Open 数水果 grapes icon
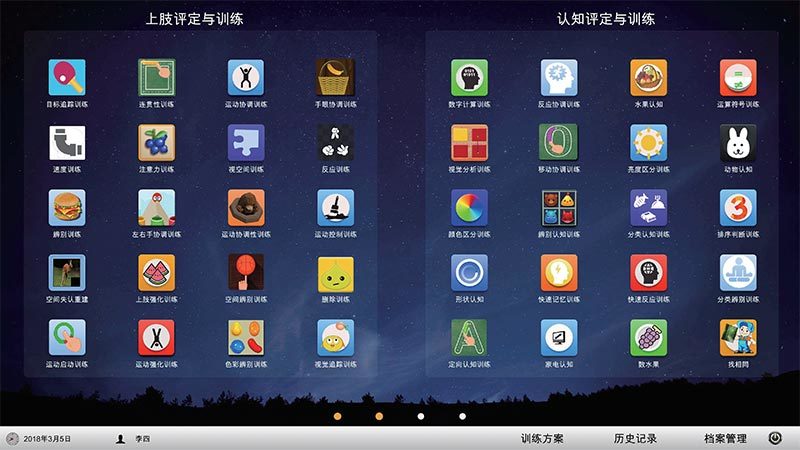Screen dimensions: 800x450 coord(648,338)
